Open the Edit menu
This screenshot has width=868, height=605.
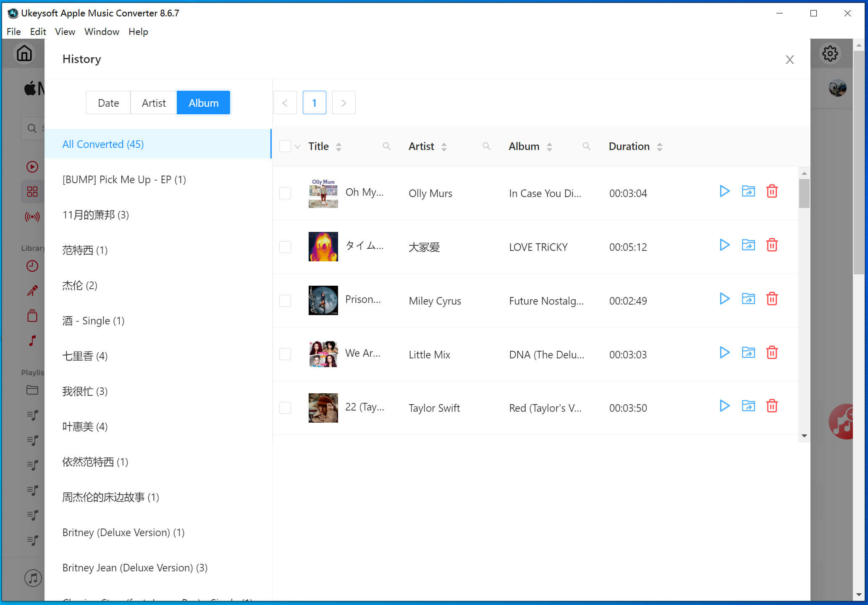(x=38, y=32)
